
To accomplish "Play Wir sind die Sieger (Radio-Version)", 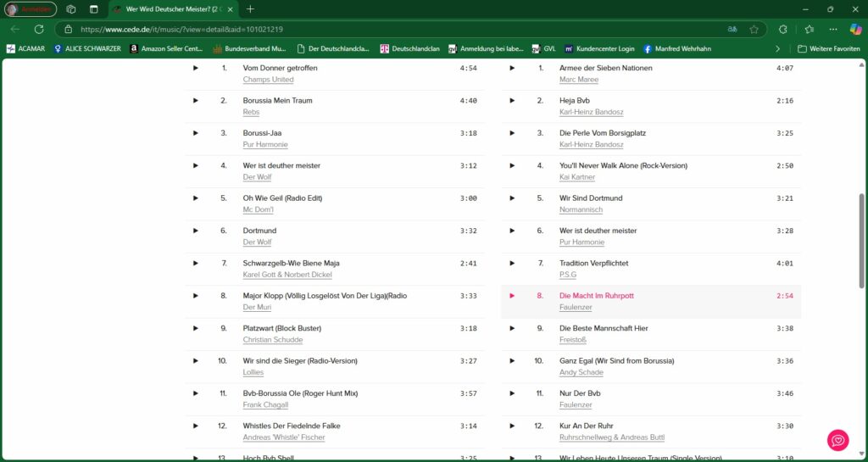I will (196, 361).
